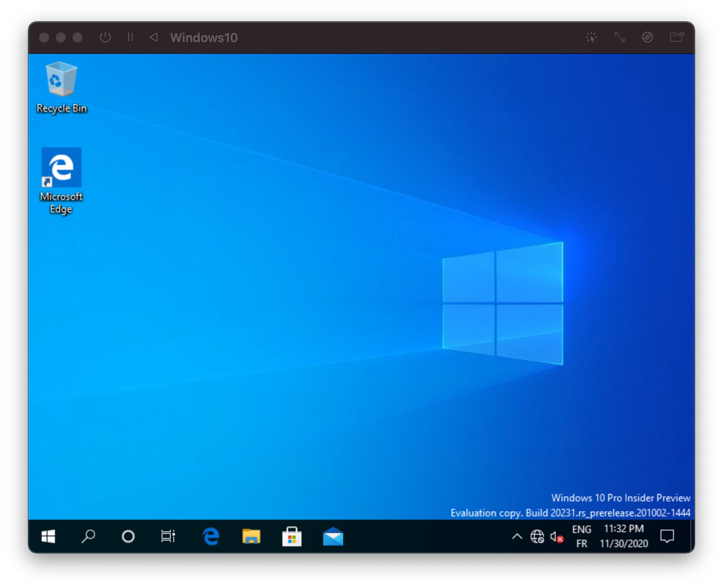
Task: Open network globe status icon
Action: click(x=537, y=536)
